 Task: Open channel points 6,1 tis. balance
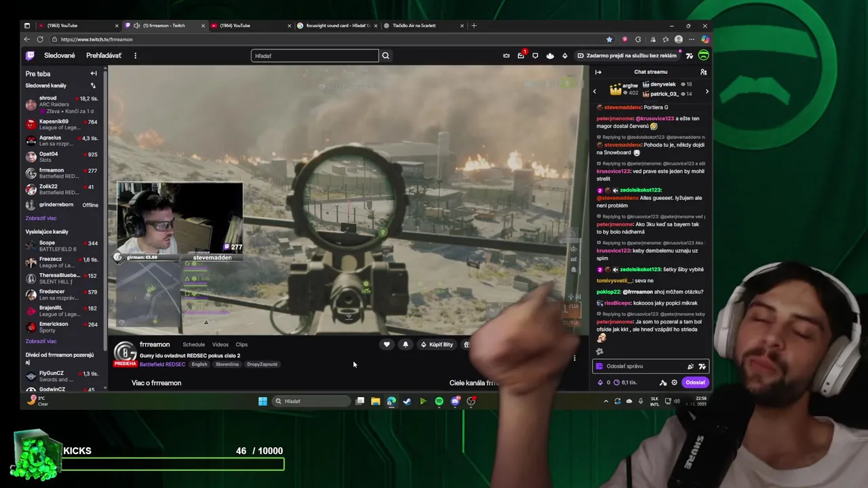(x=625, y=382)
